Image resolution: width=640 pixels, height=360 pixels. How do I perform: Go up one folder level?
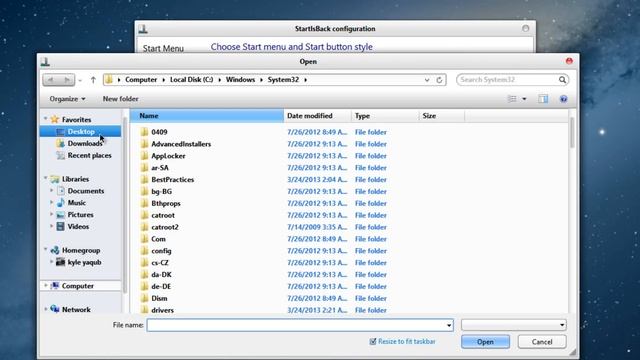tap(93, 80)
